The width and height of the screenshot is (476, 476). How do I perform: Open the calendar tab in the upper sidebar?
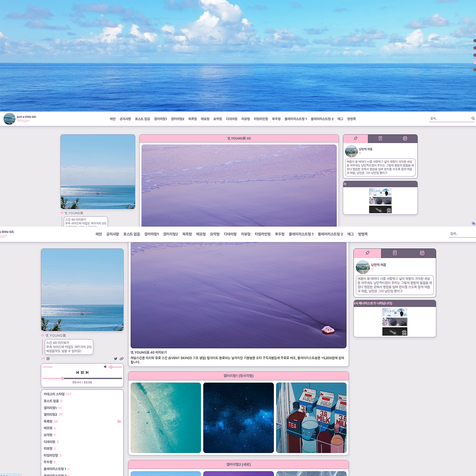405,138
